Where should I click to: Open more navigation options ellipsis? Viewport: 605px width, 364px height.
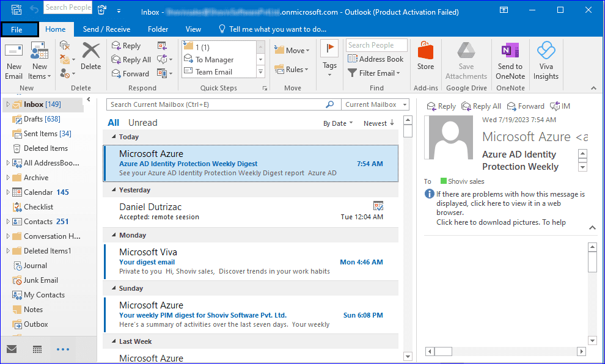click(63, 349)
